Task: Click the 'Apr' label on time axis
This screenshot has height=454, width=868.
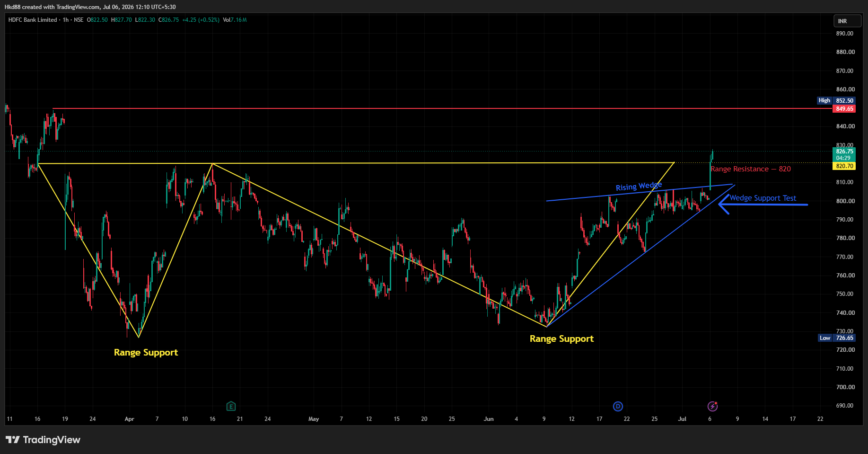Action: click(129, 419)
